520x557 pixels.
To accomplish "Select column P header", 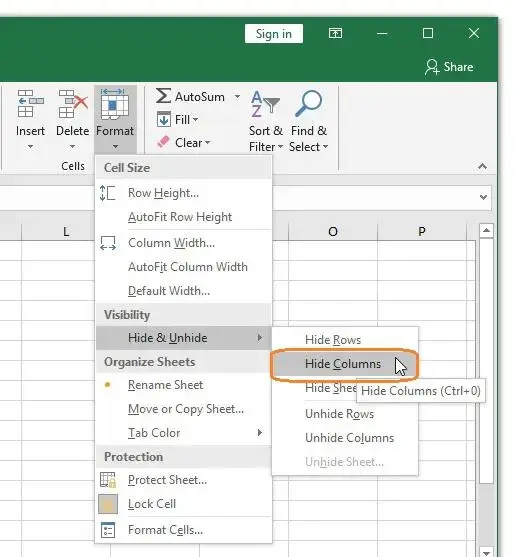I will (422, 232).
